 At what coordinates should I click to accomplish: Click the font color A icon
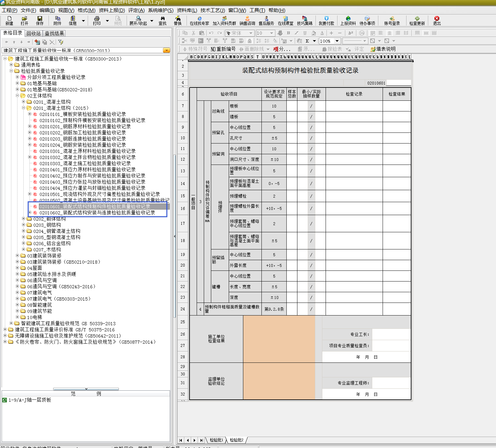click(x=322, y=33)
